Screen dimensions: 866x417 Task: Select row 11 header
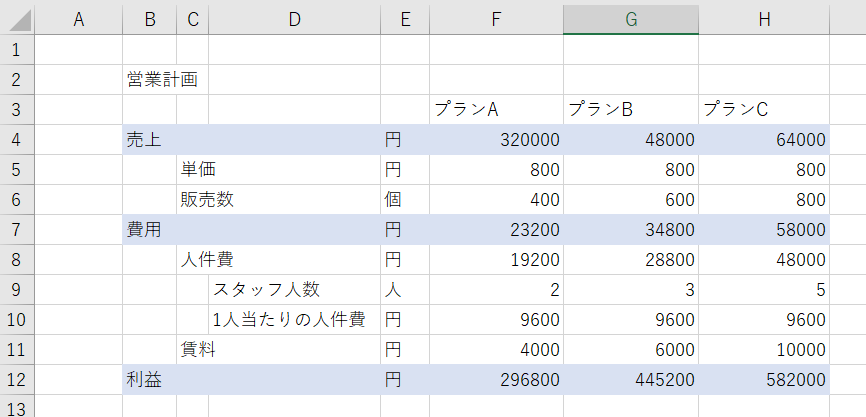pos(17,349)
